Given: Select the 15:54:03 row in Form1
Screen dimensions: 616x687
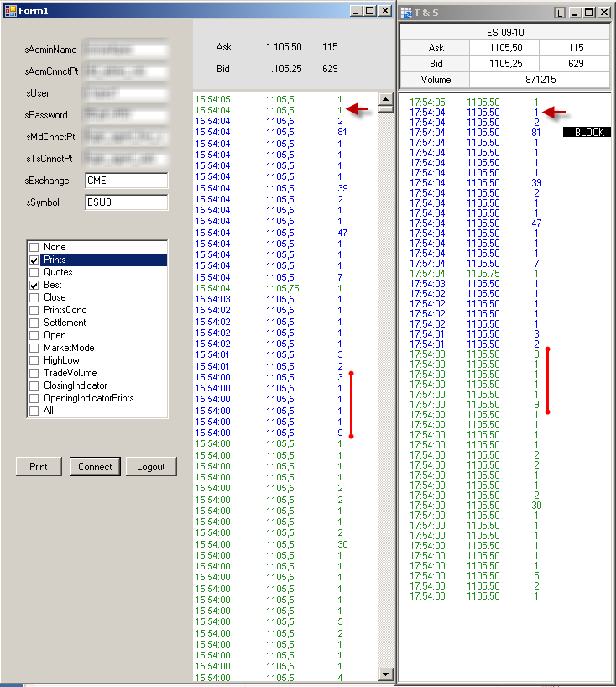Looking at the screenshot, I should click(285, 299).
